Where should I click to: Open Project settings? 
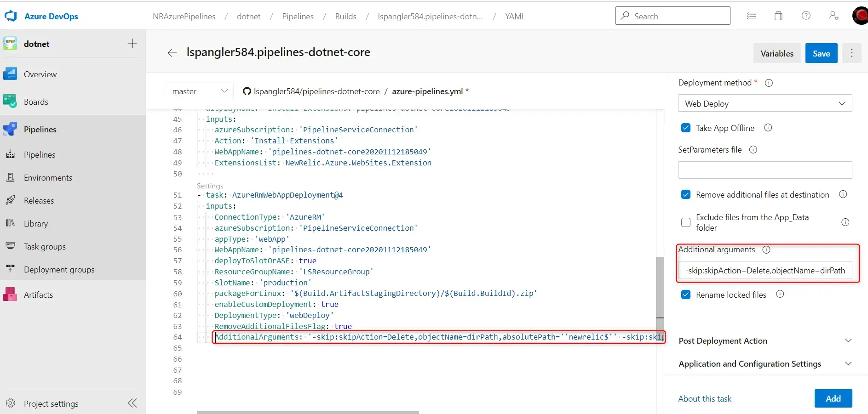click(51, 403)
